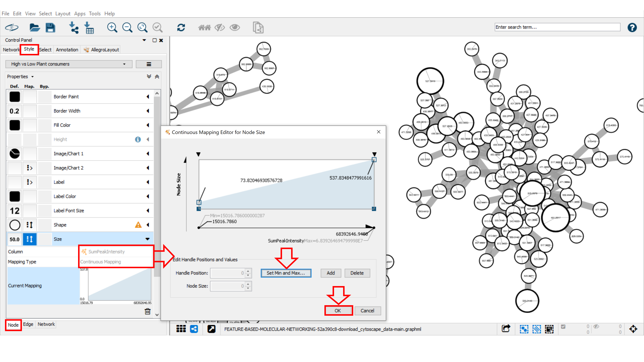644x362 pixels.
Task: Open the Properties dropdown menu
Action: click(20, 76)
